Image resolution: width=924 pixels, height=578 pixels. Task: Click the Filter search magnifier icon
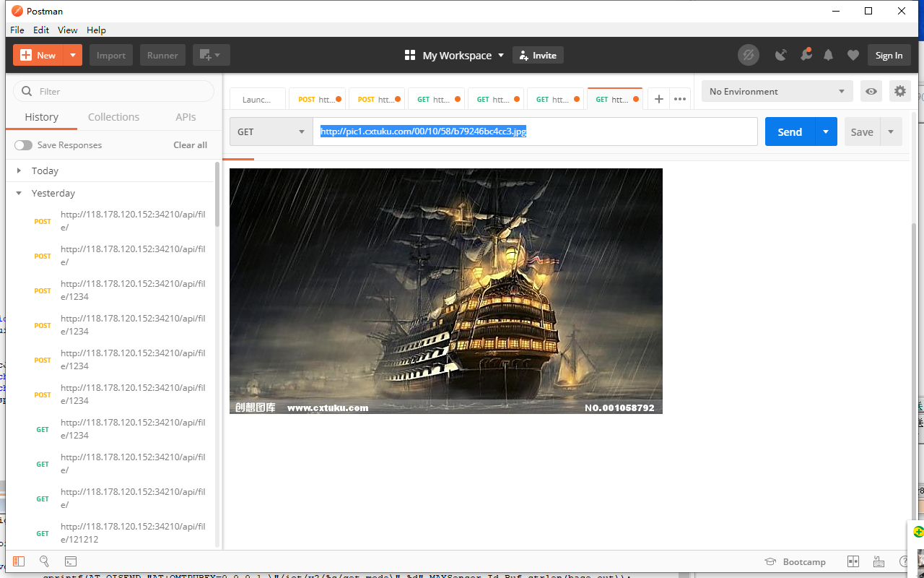pos(27,91)
